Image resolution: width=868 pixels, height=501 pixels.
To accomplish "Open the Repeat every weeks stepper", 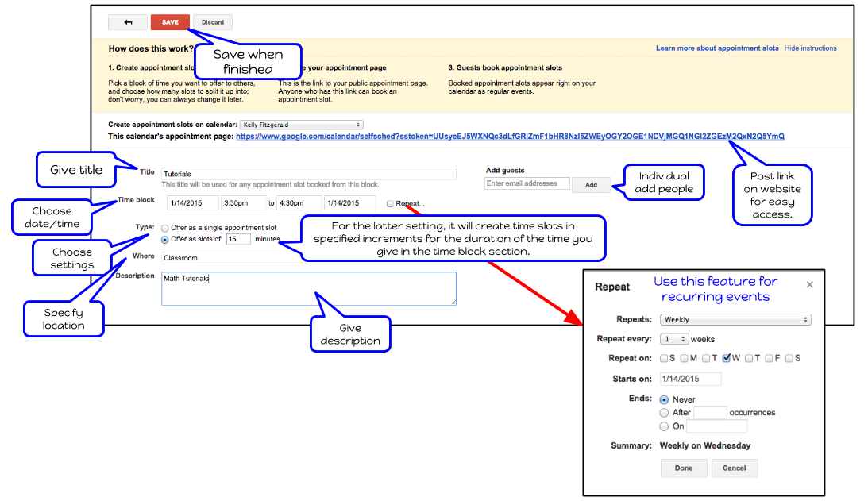I will (673, 338).
